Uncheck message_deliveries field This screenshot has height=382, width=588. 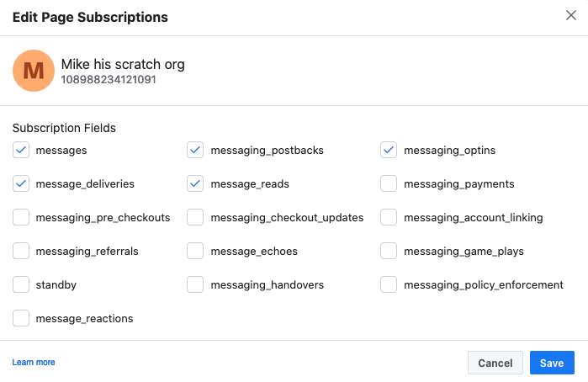click(21, 183)
